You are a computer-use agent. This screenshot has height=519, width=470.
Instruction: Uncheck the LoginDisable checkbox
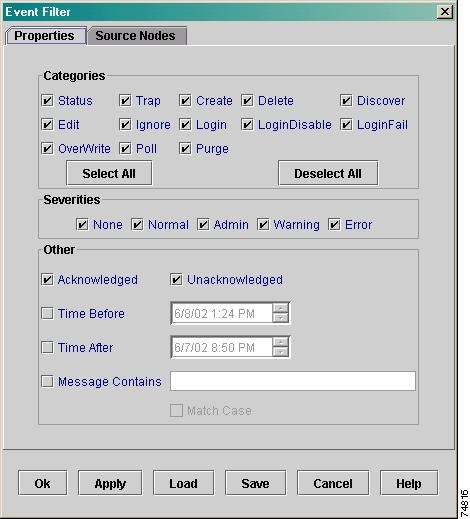tap(247, 125)
